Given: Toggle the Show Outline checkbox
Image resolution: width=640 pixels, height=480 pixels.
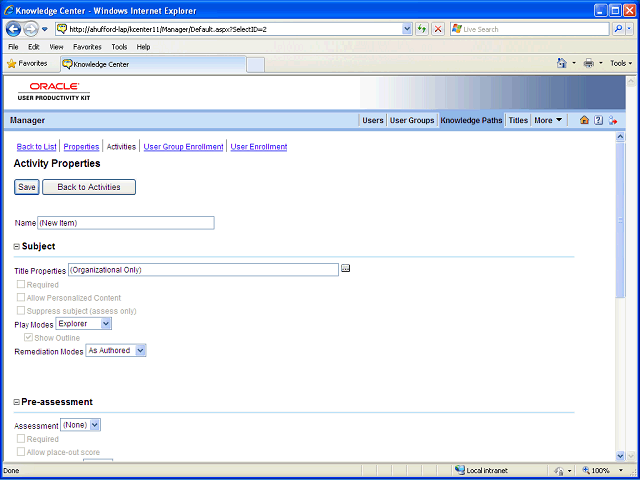Looking at the screenshot, I should coord(29,337).
